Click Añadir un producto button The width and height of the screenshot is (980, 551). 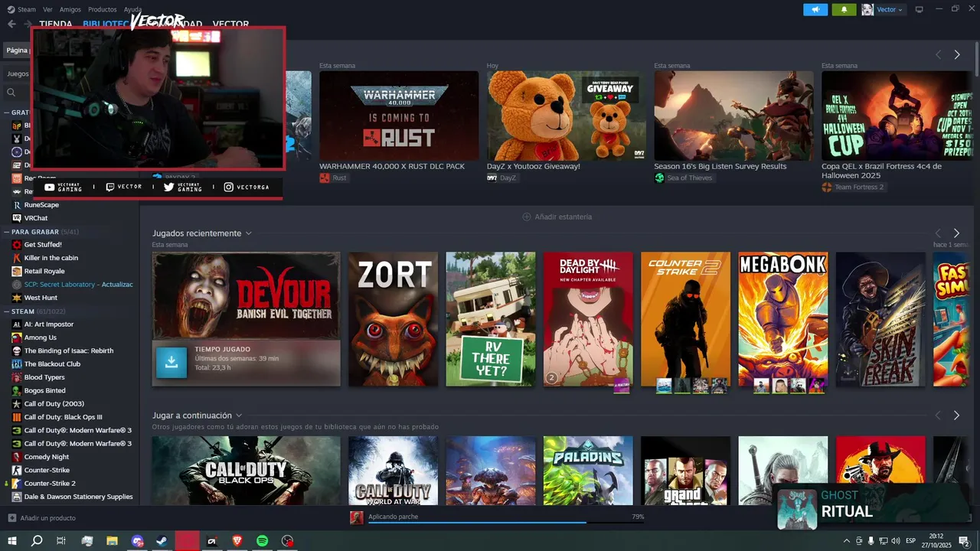[42, 518]
